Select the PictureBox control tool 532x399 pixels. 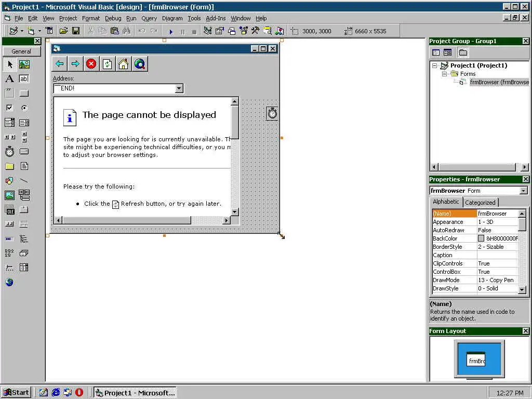(x=24, y=64)
